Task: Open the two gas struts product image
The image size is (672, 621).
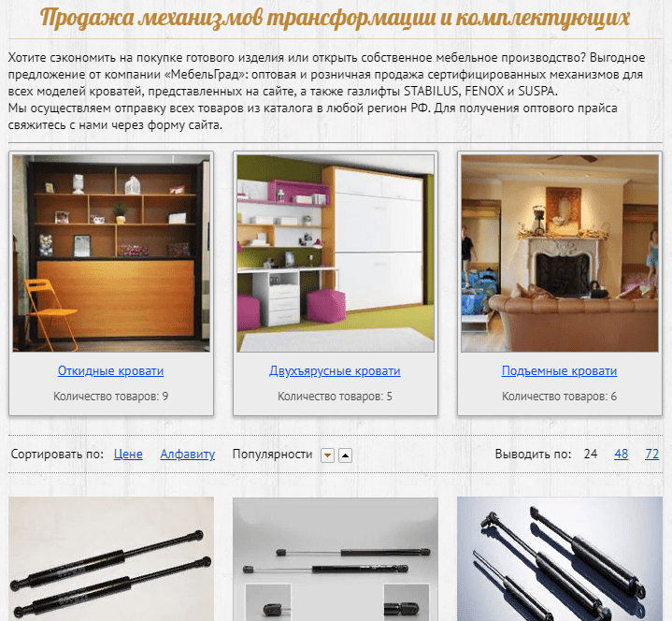Action: pyautogui.click(x=111, y=559)
